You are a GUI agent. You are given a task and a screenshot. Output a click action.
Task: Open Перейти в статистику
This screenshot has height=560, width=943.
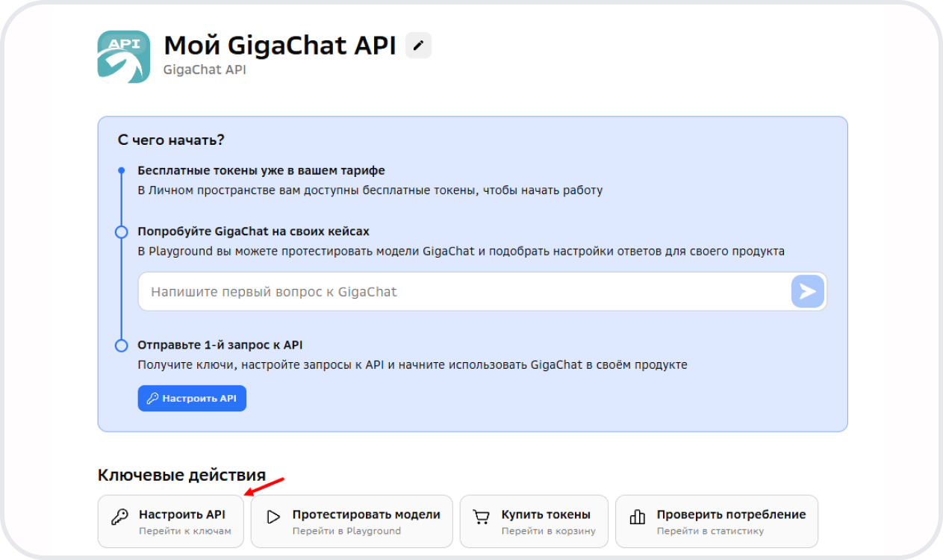(709, 532)
